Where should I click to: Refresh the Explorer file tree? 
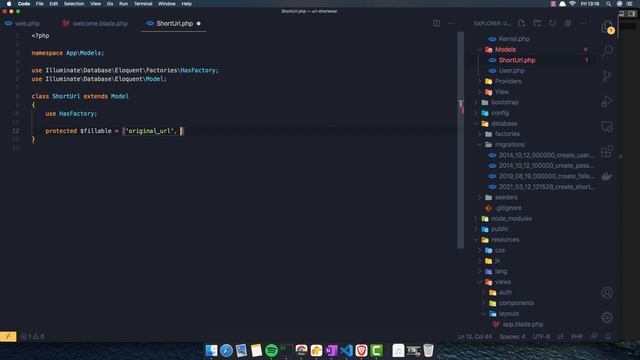pyautogui.click(x=552, y=23)
